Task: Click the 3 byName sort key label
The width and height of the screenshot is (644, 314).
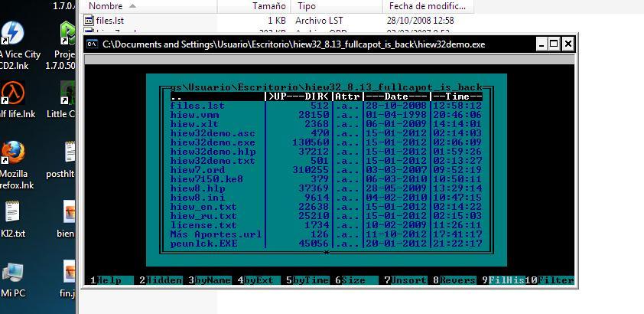Action: click(x=210, y=280)
